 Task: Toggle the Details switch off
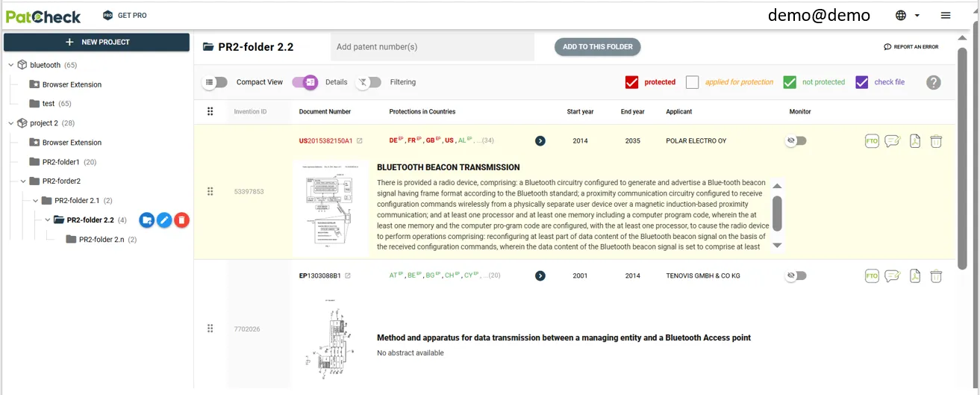click(305, 82)
